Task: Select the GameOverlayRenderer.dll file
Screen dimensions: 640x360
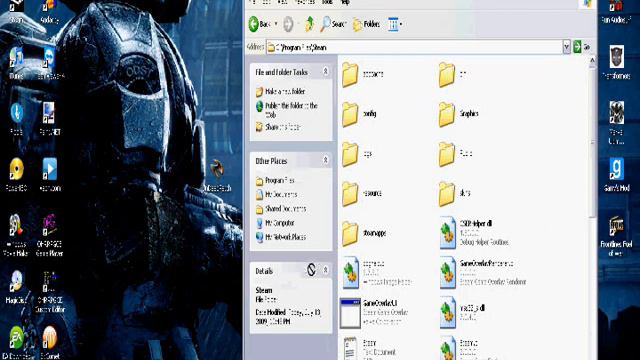Action: pos(482,273)
